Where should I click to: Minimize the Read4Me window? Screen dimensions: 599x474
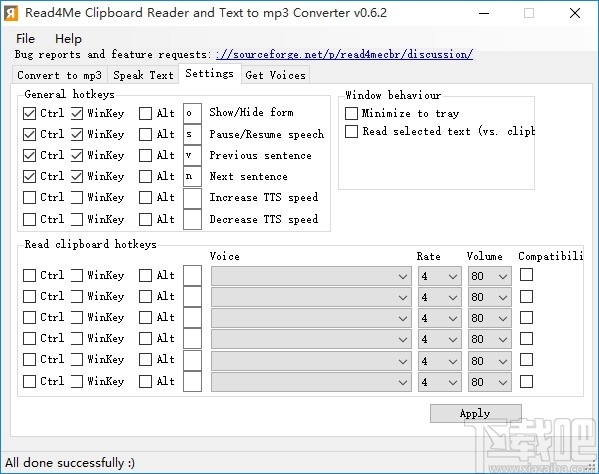pos(484,13)
